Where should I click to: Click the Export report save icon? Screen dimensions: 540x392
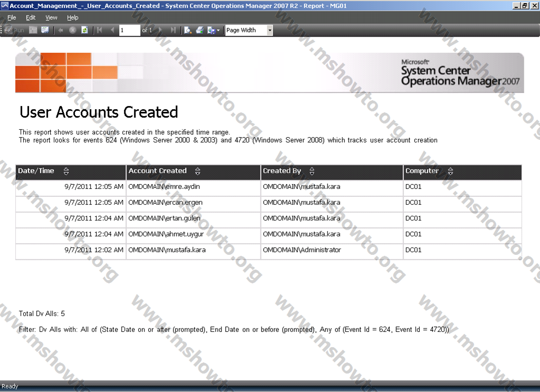pos(211,30)
